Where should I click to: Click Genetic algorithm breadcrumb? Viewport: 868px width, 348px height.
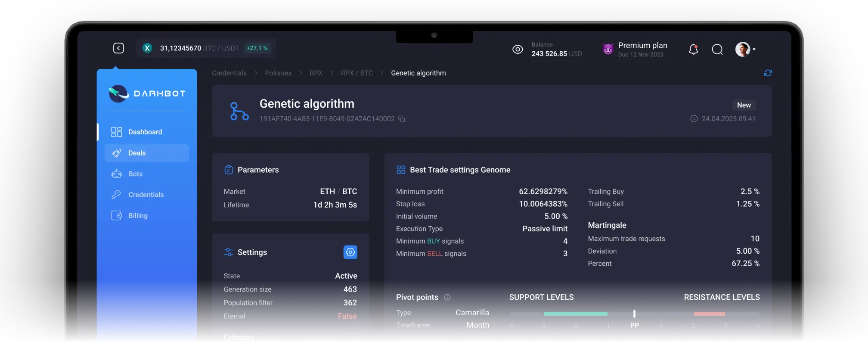click(x=418, y=73)
